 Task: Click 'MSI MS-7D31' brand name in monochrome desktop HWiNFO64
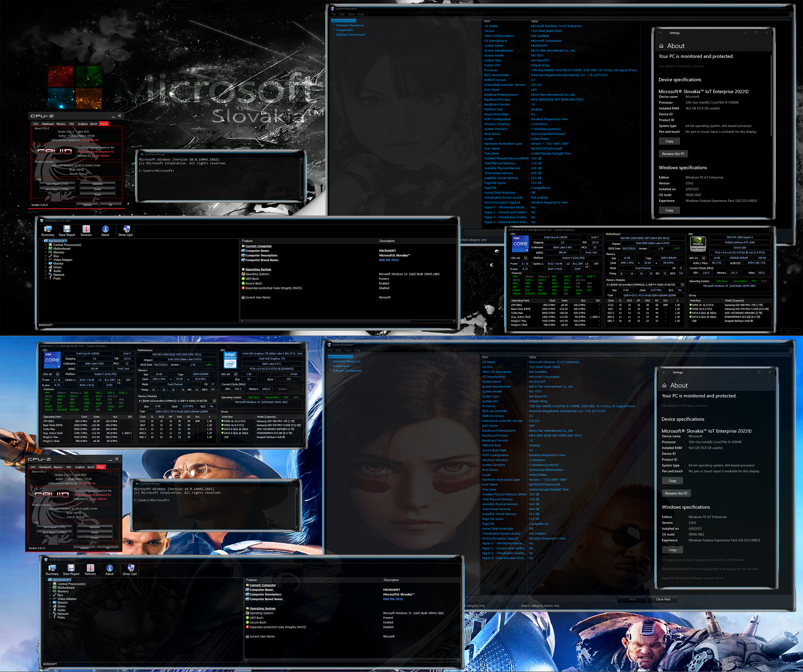tap(389, 260)
